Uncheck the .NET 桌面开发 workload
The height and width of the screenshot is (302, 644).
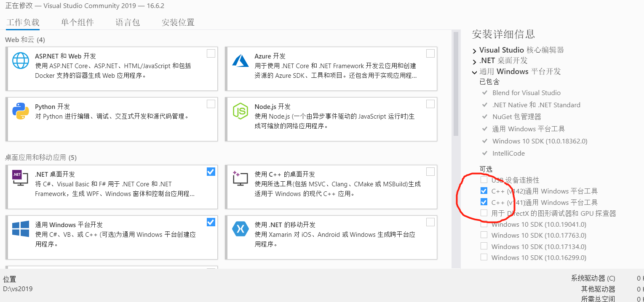pyautogui.click(x=211, y=171)
